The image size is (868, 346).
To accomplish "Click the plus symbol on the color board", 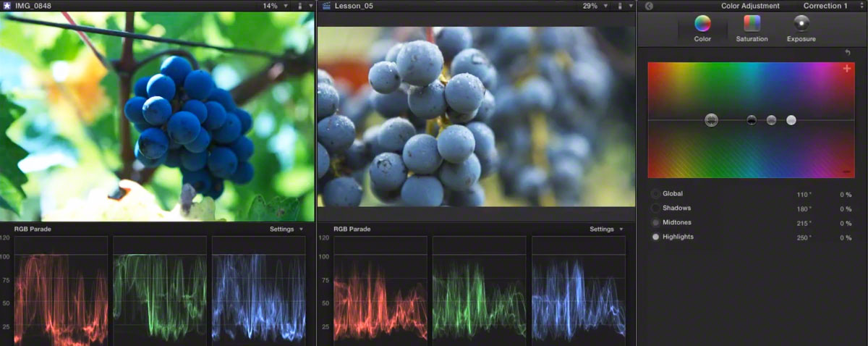I will [847, 68].
